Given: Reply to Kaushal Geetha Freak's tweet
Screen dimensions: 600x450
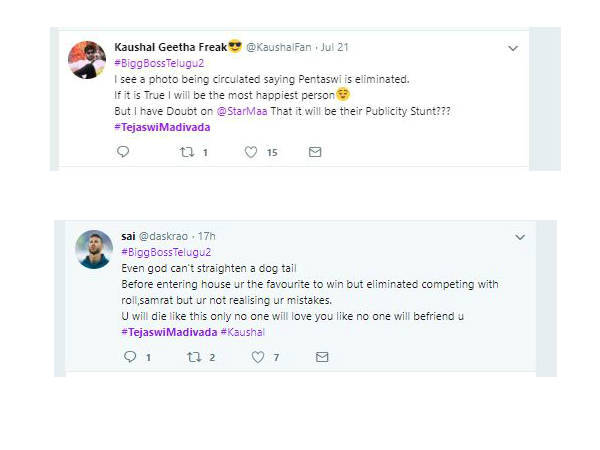Looking at the screenshot, I should (124, 152).
